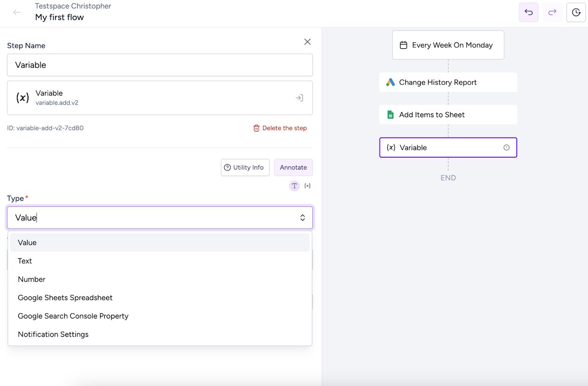Pick Number from the Type options
This screenshot has height=386, width=588.
pyautogui.click(x=32, y=279)
